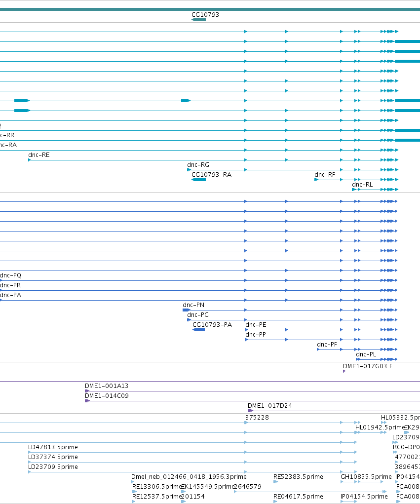Click the LD47813.5prime EST label
This screenshot has width=420, height=504.
tap(53, 447)
